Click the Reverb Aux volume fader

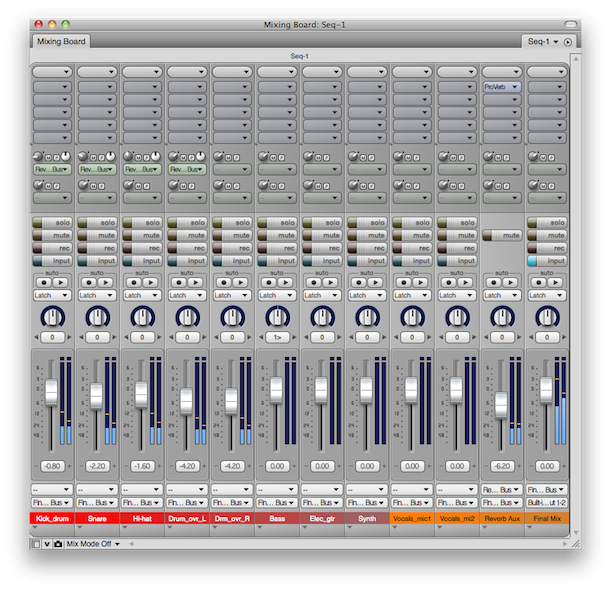(x=501, y=405)
